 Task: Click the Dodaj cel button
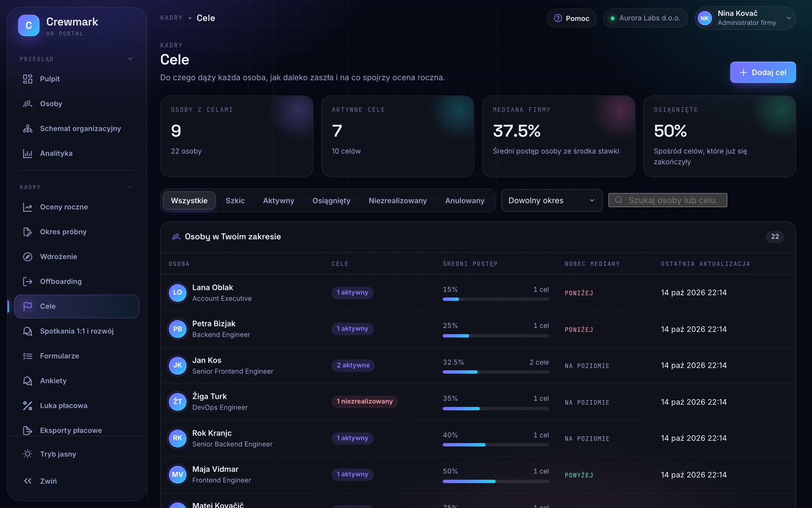point(763,72)
